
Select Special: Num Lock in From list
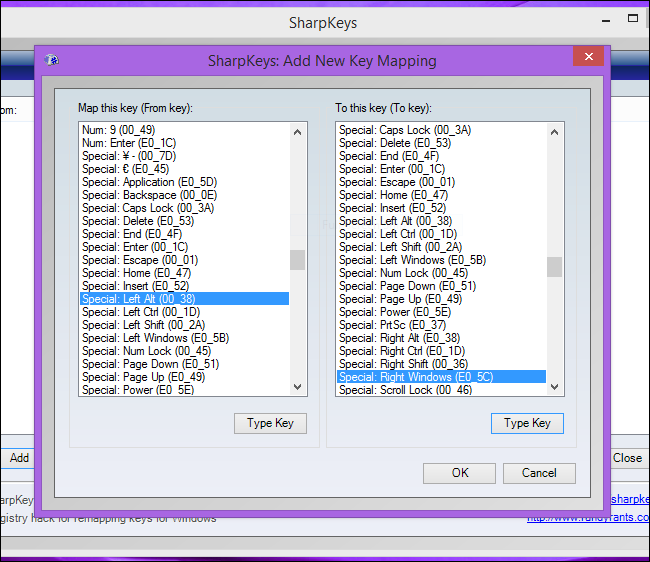click(x=184, y=351)
